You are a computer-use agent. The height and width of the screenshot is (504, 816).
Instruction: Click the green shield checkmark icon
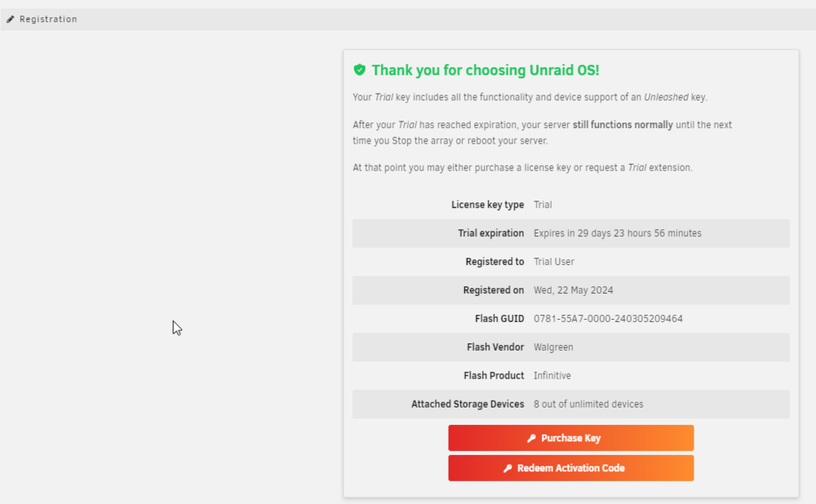tap(360, 69)
